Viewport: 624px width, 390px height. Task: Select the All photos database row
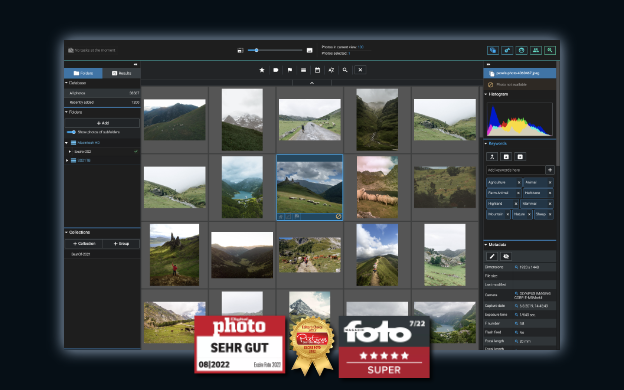coord(102,93)
